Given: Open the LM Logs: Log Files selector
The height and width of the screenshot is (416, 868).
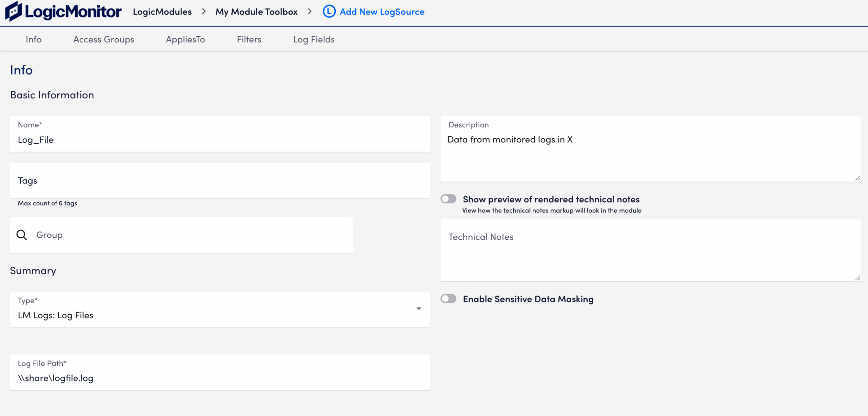Looking at the screenshot, I should point(217,315).
